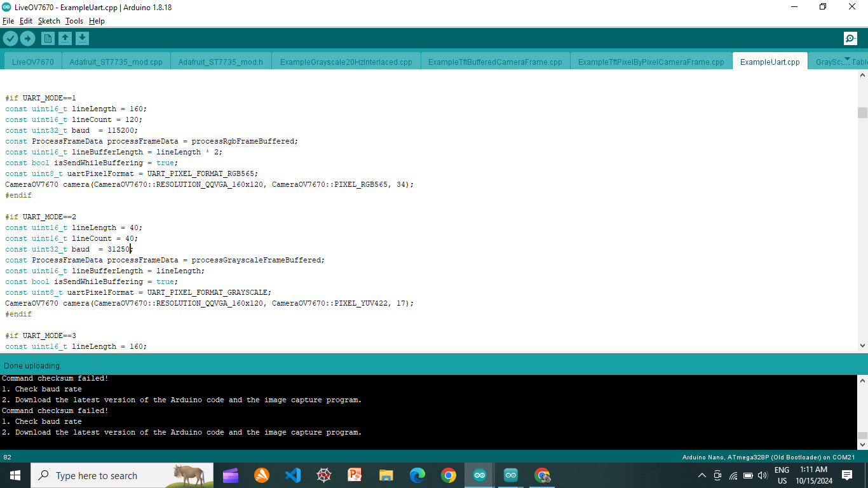
Task: Open Visual Studio Code from taskbar
Action: [x=293, y=475]
